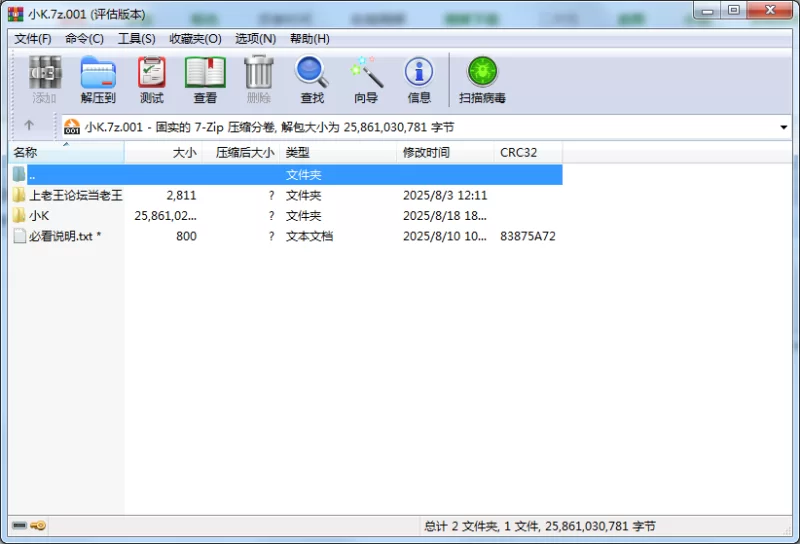Click the 001 archive icon in address bar
Image resolution: width=800 pixels, height=544 pixels.
[x=72, y=127]
